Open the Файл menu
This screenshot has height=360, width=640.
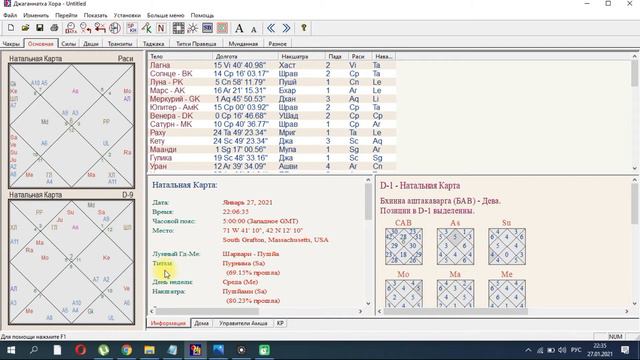[10, 15]
